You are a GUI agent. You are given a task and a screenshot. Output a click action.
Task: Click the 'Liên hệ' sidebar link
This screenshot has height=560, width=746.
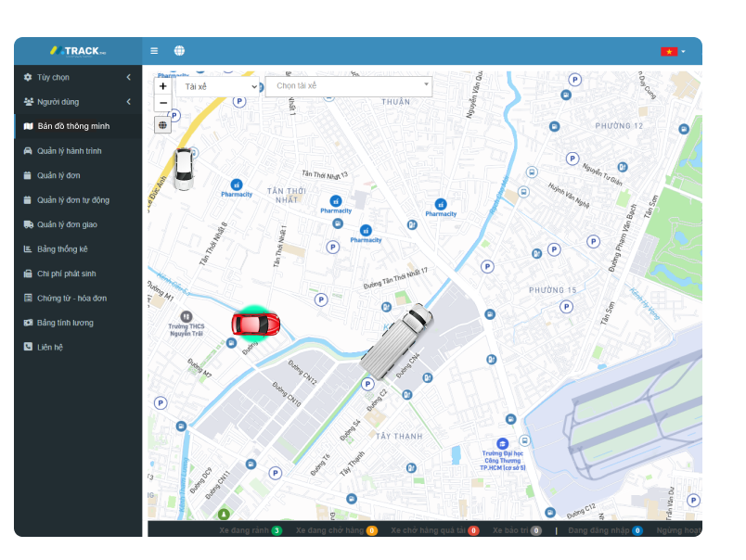(x=51, y=348)
